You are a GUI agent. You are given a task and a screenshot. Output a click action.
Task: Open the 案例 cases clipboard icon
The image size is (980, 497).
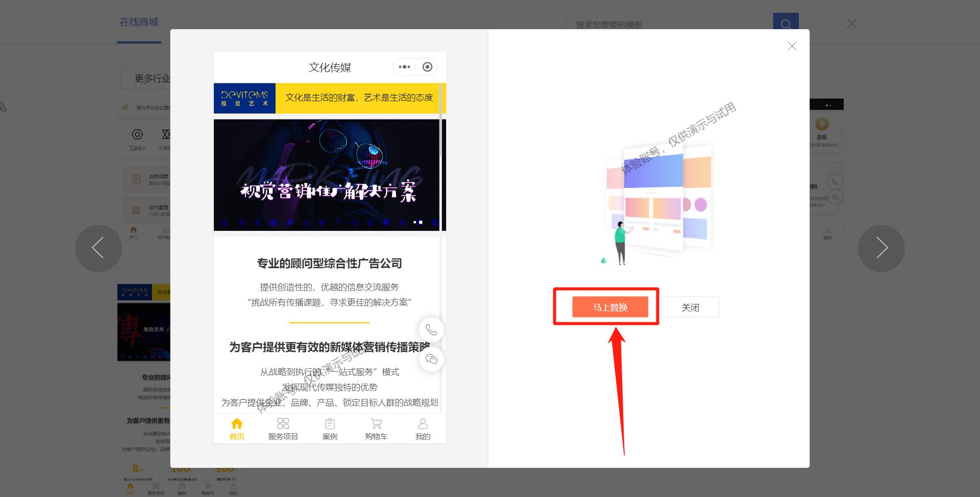click(330, 428)
